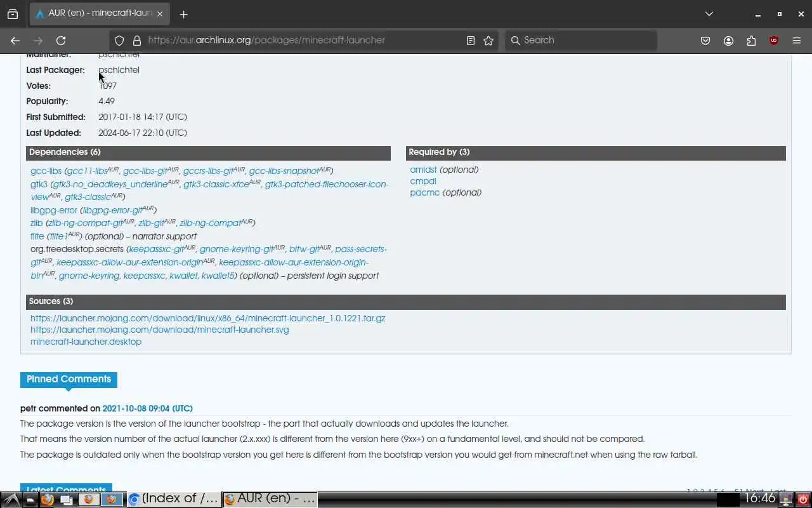Open the gtk3 dependency link

click(x=39, y=184)
